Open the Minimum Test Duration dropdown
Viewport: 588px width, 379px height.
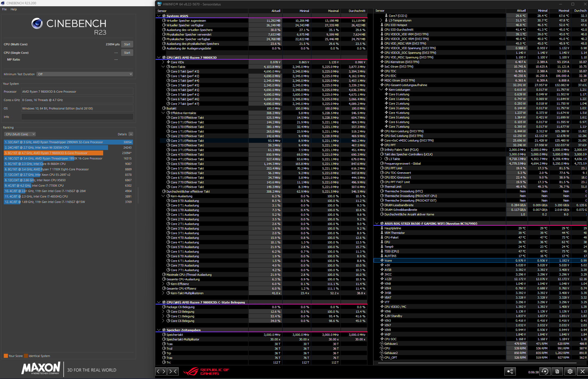(85, 74)
